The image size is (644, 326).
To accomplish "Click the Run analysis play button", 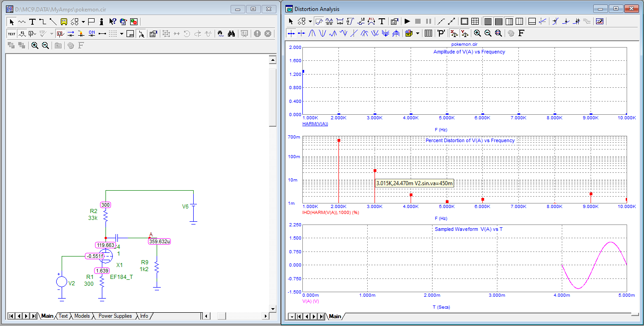I will click(407, 21).
